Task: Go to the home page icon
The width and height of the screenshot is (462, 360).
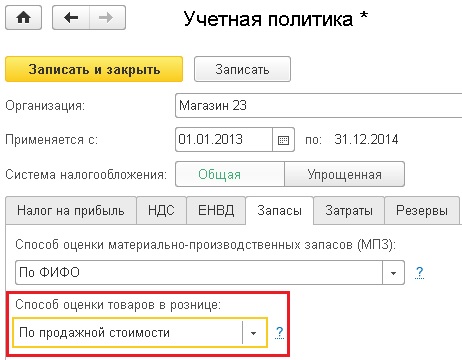Action: (23, 18)
